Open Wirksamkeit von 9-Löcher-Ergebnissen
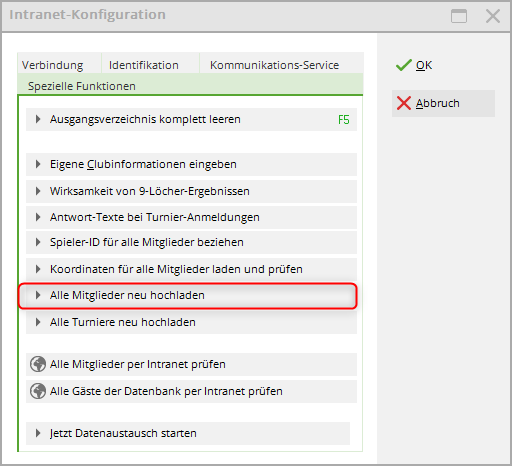The height and width of the screenshot is (466, 512). (191, 191)
